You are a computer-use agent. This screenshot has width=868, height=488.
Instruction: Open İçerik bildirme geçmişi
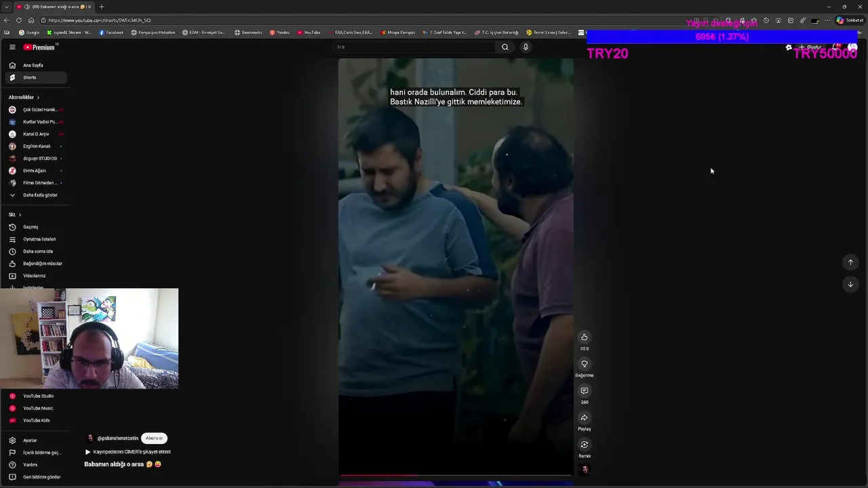click(35, 453)
